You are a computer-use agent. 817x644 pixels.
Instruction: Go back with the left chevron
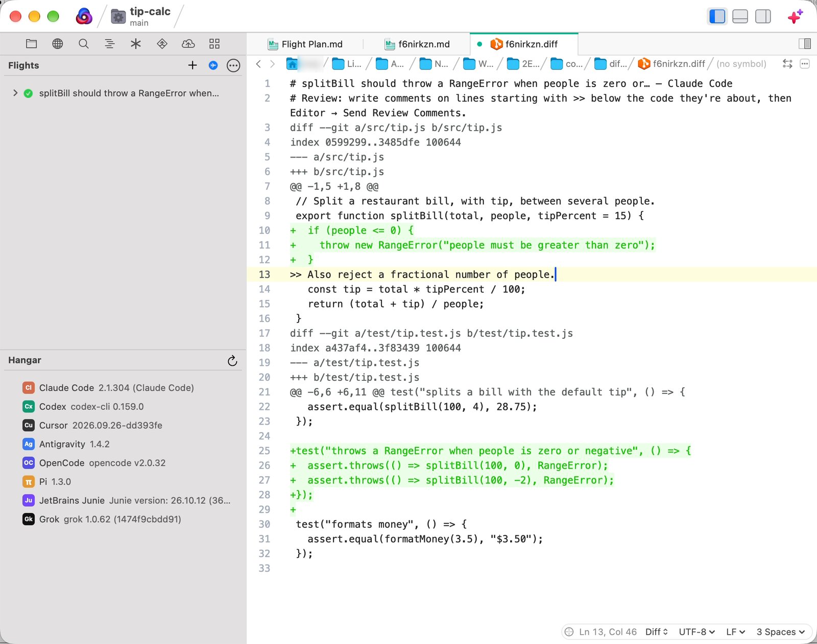pos(258,64)
